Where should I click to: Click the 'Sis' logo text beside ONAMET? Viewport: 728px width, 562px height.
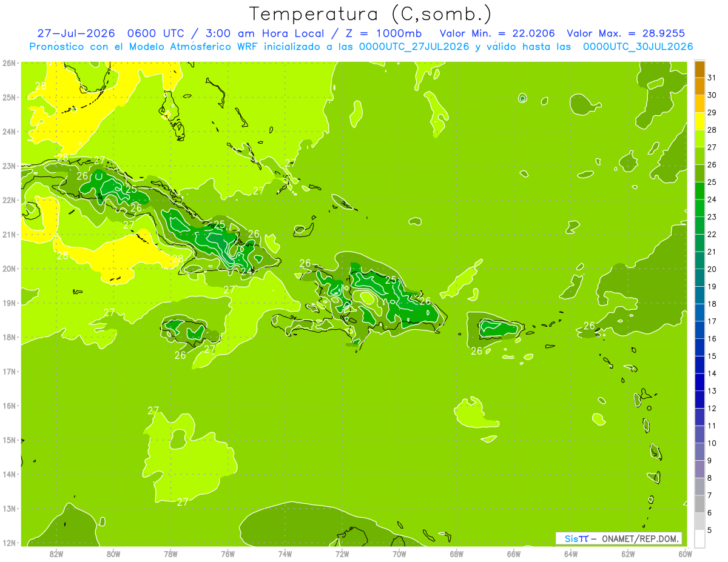coord(571,538)
